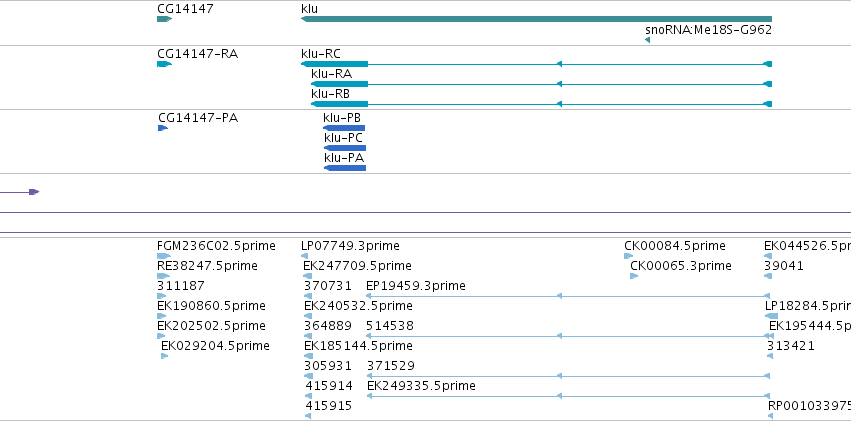
Task: Click the LP07749.3prime EST label
Action: tap(350, 246)
